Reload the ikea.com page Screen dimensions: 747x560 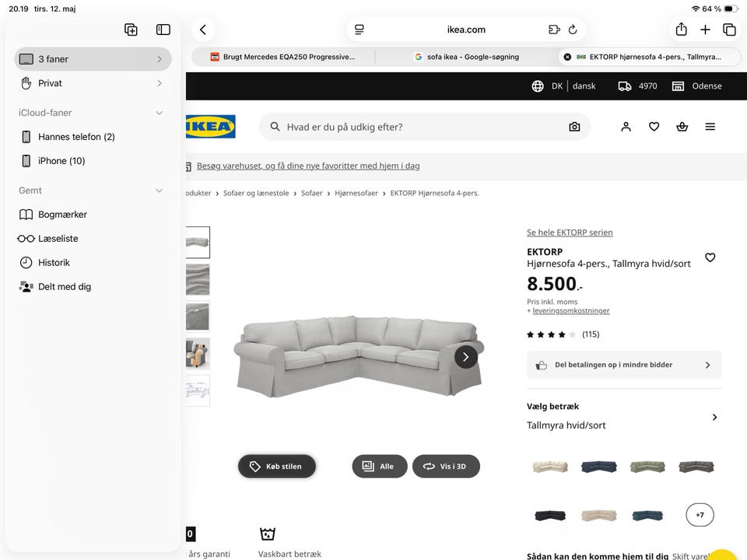coord(573,30)
